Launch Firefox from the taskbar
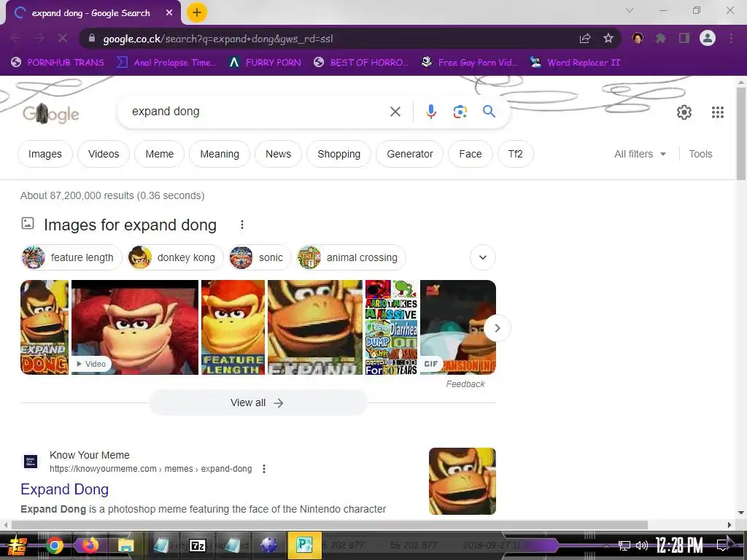Screen dimensions: 747x560 pos(90,545)
